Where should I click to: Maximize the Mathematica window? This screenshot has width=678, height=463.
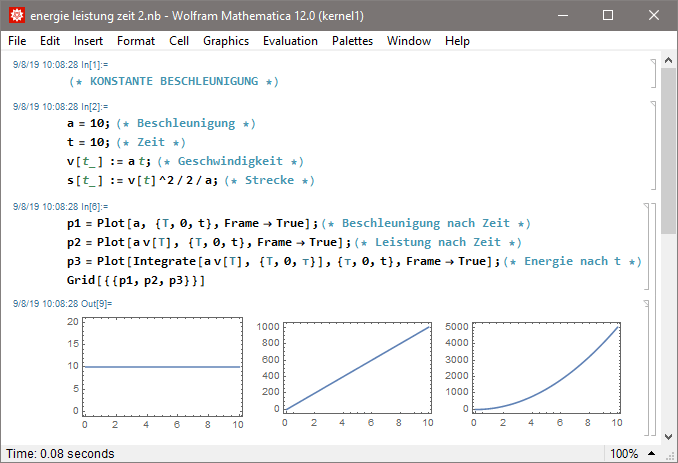click(x=608, y=16)
